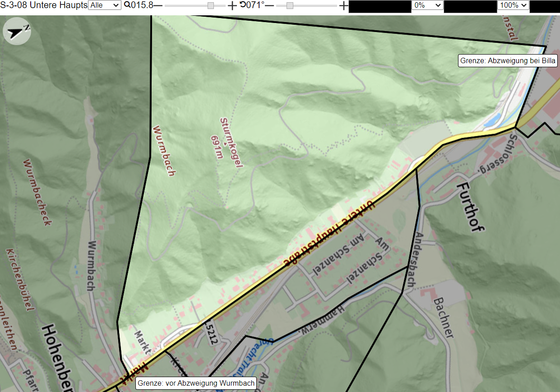The width and height of the screenshot is (560, 392).
Task: Click the Sturmkogel 691m peak marker
Action: coord(225,143)
